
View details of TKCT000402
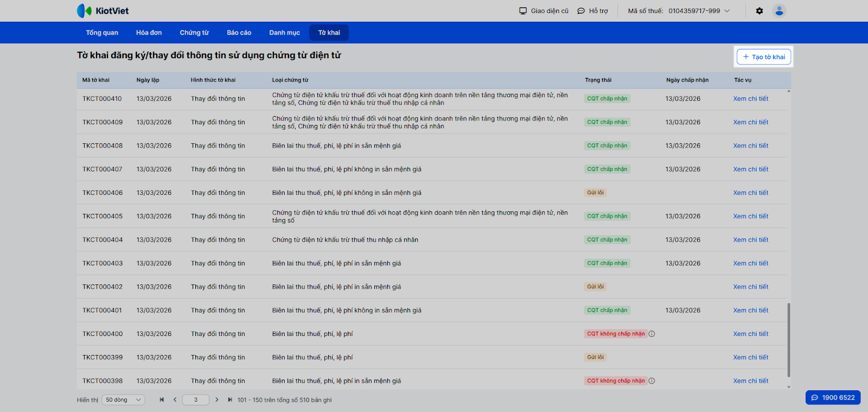point(751,287)
